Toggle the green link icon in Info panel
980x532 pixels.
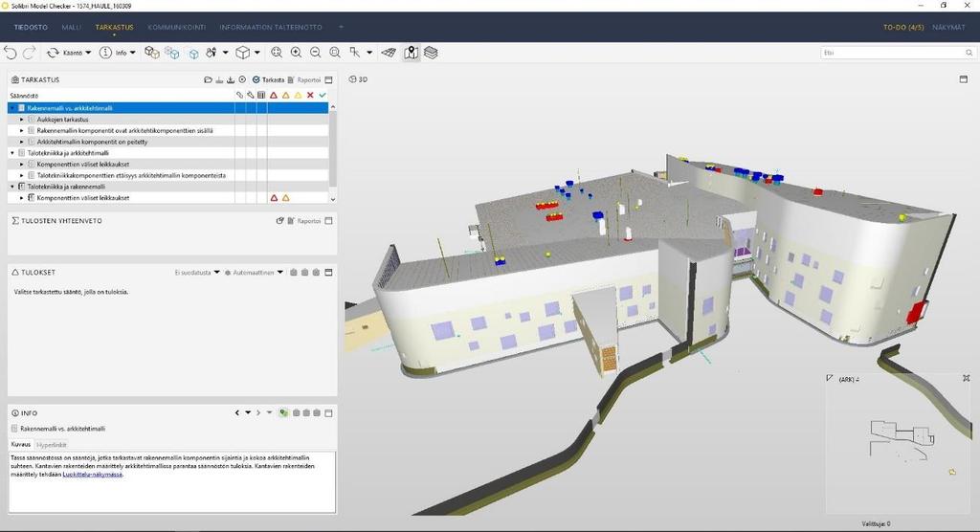[x=283, y=413]
